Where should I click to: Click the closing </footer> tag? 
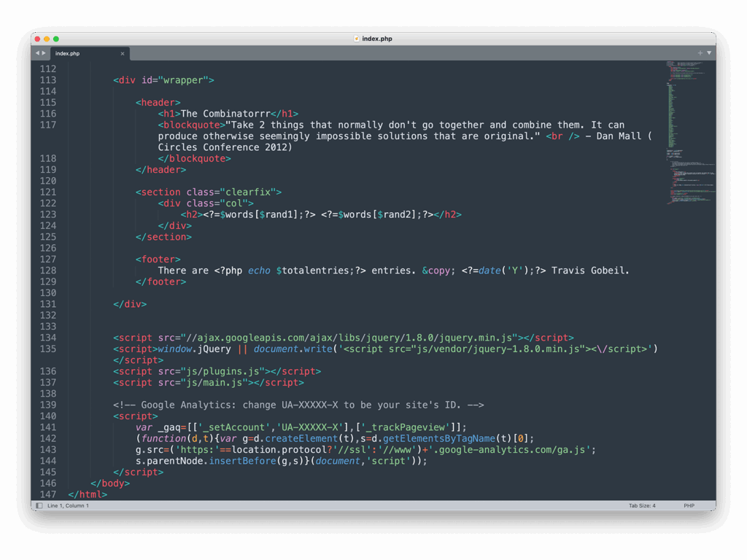coord(161,281)
